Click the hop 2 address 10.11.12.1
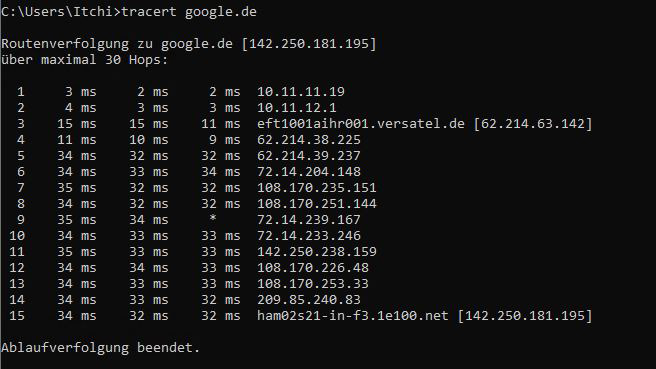This screenshot has width=656, height=369. (x=297, y=108)
